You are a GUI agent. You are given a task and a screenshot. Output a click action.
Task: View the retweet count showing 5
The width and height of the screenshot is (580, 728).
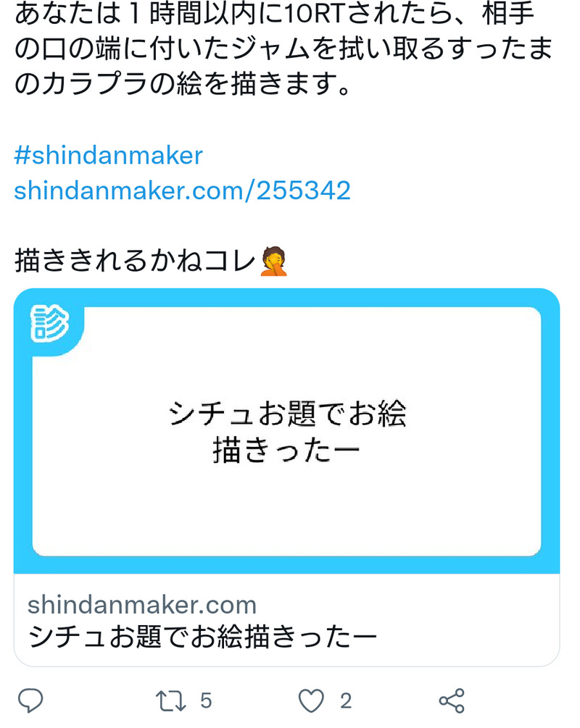pyautogui.click(x=206, y=700)
